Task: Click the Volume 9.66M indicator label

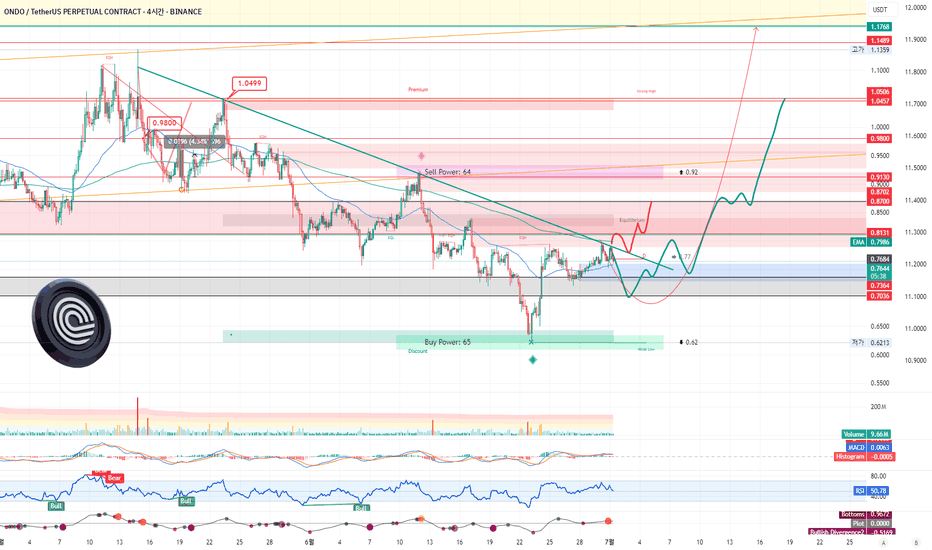Action: (x=867, y=434)
